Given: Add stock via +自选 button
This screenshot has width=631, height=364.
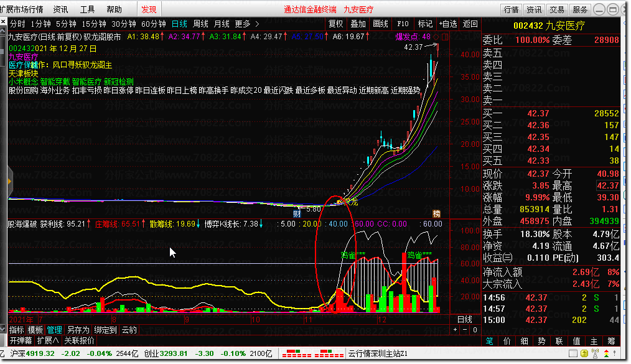Looking at the screenshot, I should 448,24.
